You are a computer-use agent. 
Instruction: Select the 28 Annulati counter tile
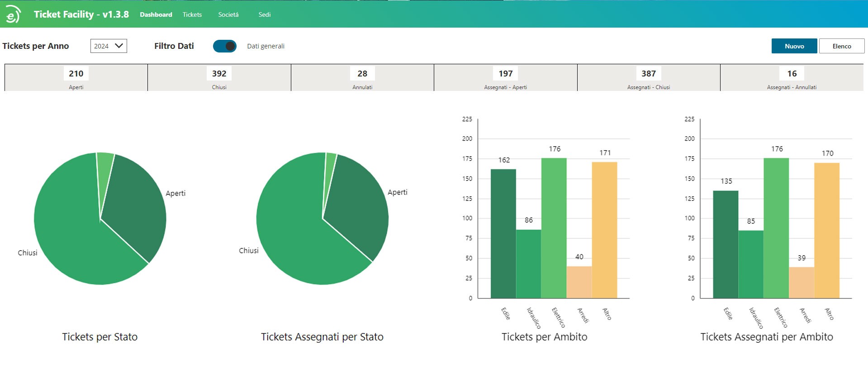coord(362,78)
